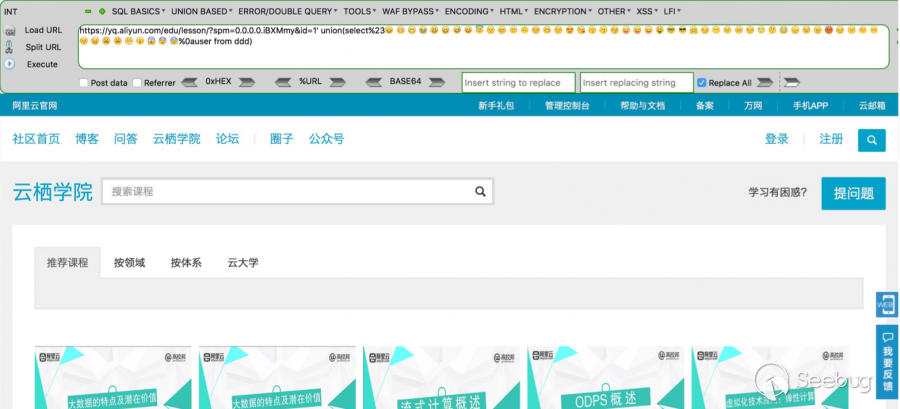Click the magnifier icon in course search box
Screen dimensions: 900x409
(480, 192)
